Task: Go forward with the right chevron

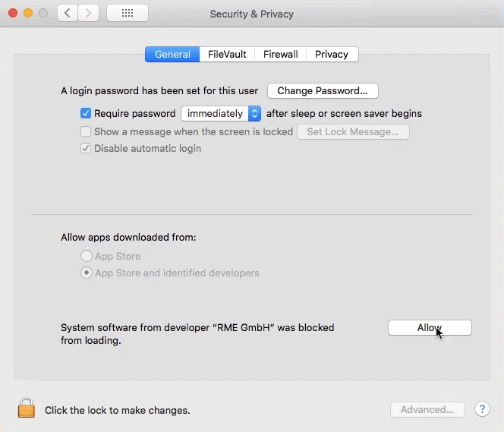Action: pyautogui.click(x=89, y=14)
